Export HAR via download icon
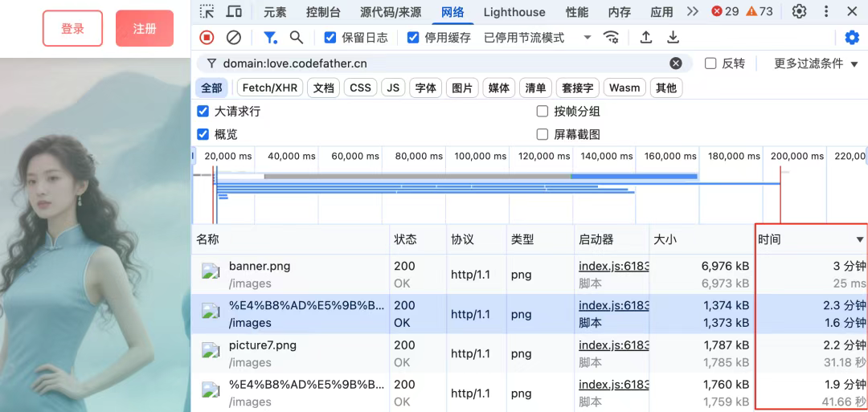Screen dimensions: 868x412 (x=673, y=38)
